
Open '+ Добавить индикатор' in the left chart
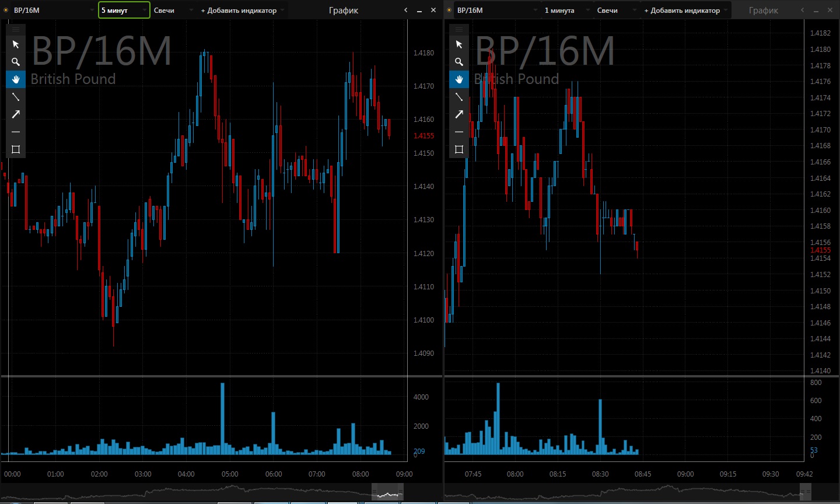[x=242, y=10]
